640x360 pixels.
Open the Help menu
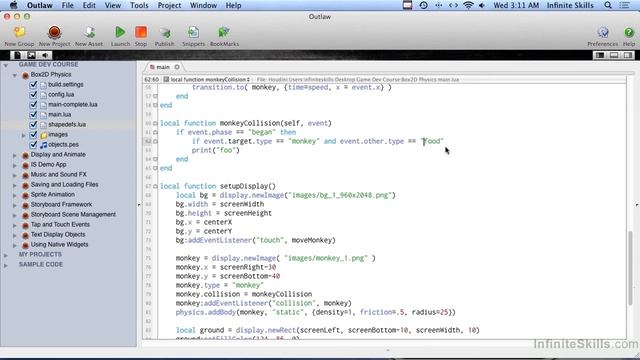[x=233, y=5]
